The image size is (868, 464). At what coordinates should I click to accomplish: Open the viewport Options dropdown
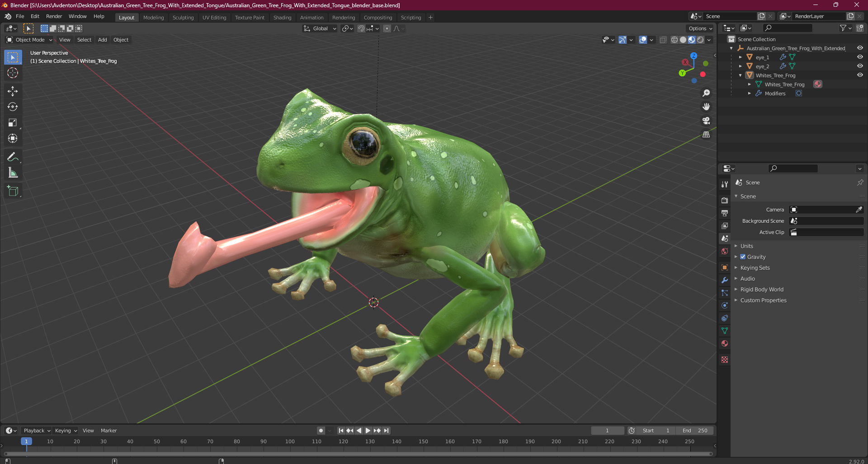coord(700,28)
